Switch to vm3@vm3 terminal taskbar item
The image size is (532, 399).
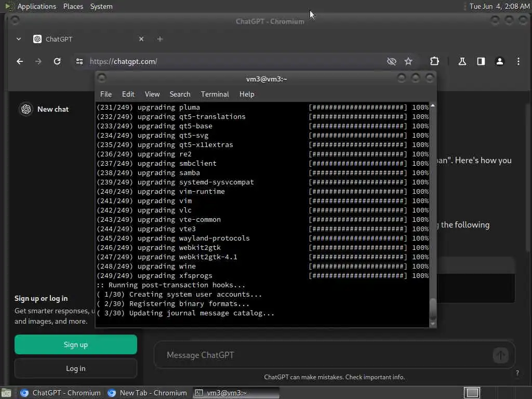click(236, 393)
